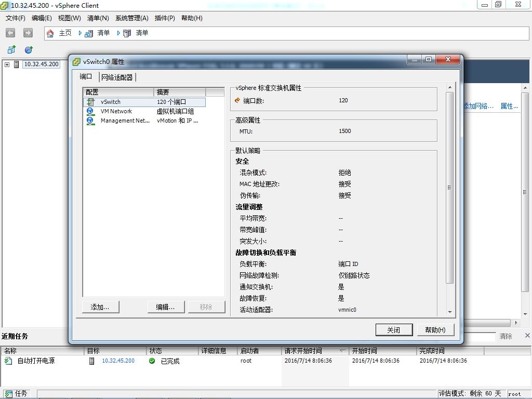Screen dimensions: 532x399
Task: Click the vSwitch0 dialog title icon
Action: 77,62
